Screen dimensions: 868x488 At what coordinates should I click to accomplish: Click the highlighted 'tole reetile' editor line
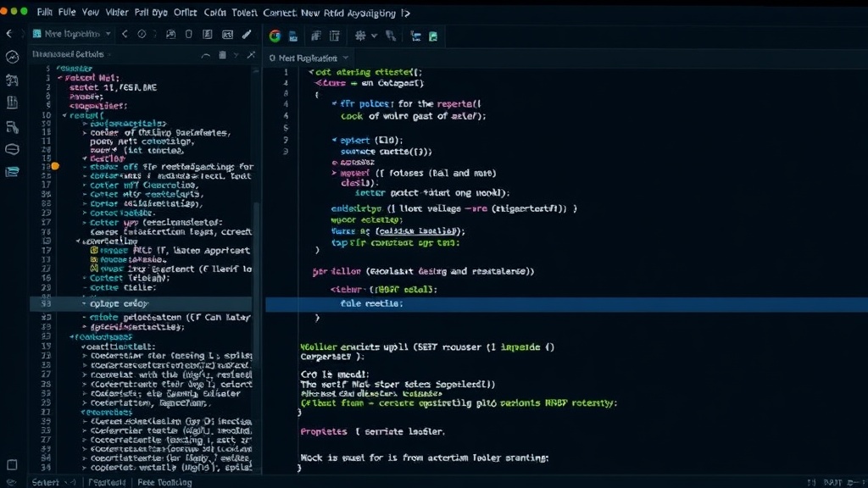tap(566, 304)
